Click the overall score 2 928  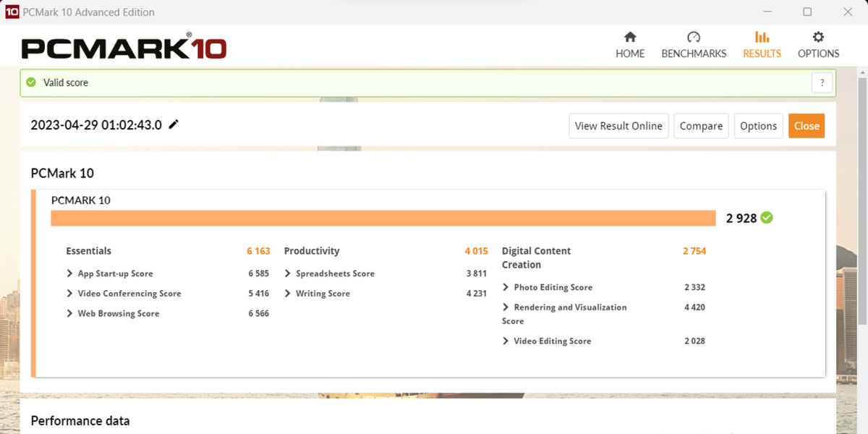pyautogui.click(x=741, y=218)
